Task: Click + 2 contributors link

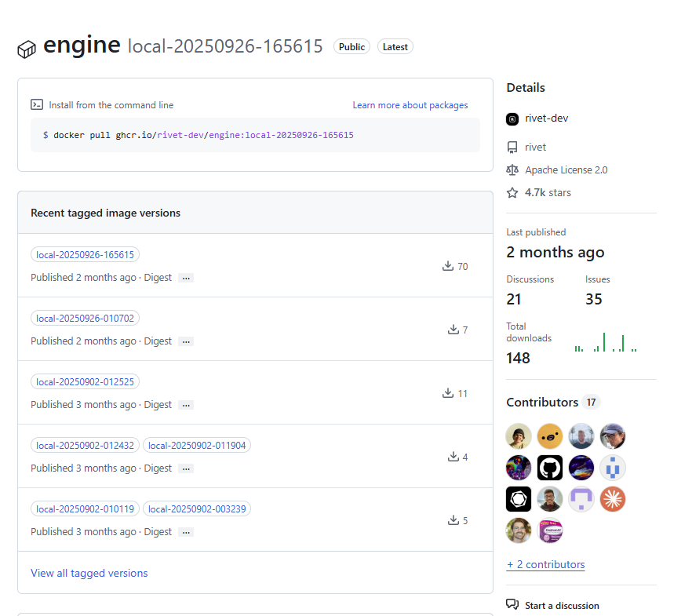Action: (545, 564)
